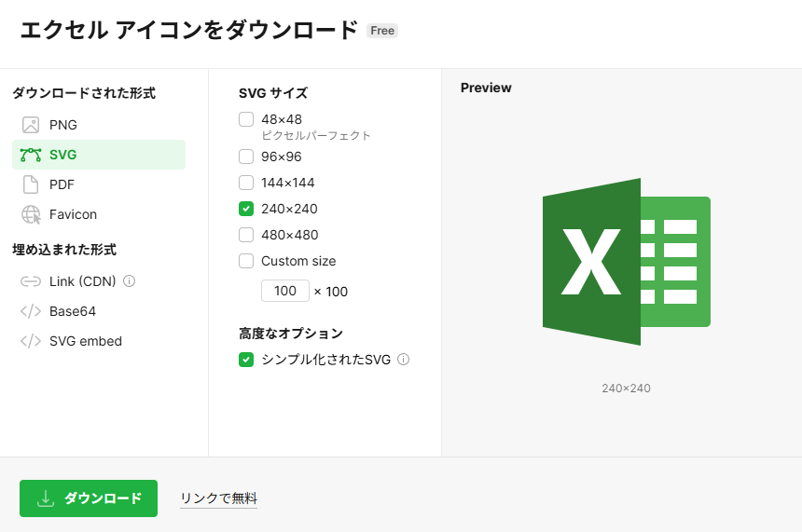802x532 pixels.
Task: Click the Free badge beside the title
Action: click(382, 31)
